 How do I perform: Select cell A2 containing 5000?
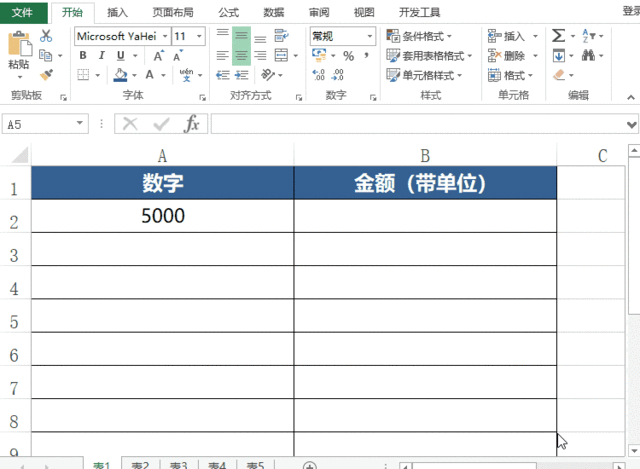pyautogui.click(x=162, y=216)
